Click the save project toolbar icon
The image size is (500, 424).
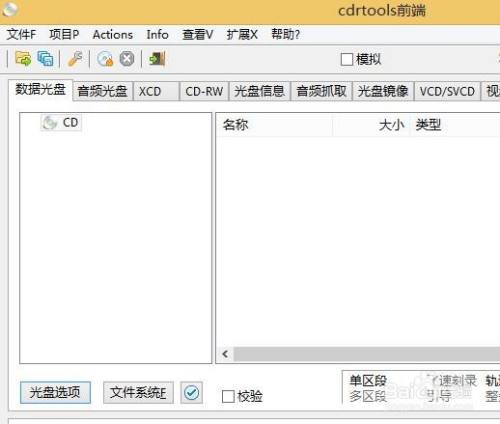[x=46, y=59]
